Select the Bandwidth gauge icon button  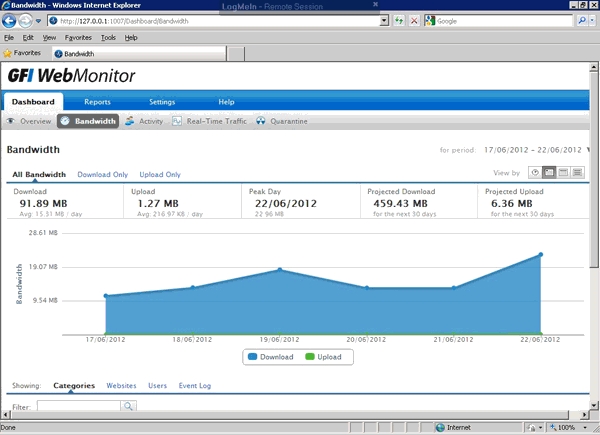pyautogui.click(x=88, y=121)
